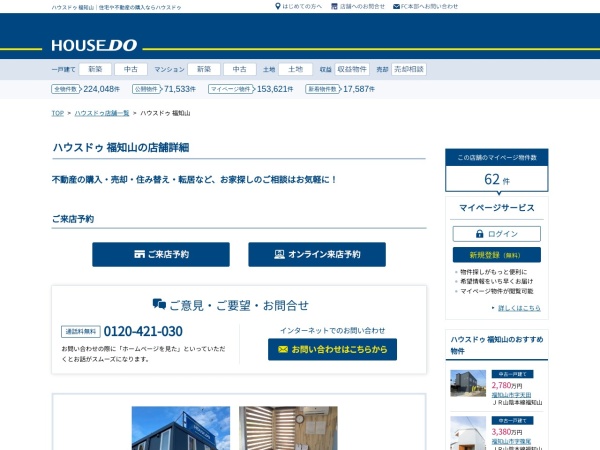Open the 3,380万円 property thumbnail
Screen dimensions: 600x450
[468, 433]
